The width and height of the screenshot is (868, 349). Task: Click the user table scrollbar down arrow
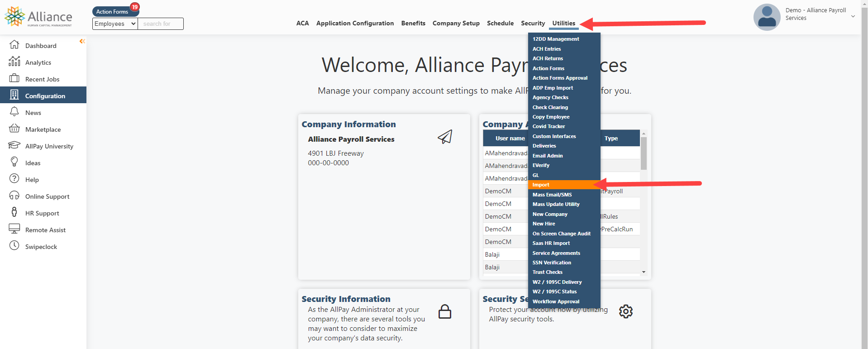(x=644, y=272)
